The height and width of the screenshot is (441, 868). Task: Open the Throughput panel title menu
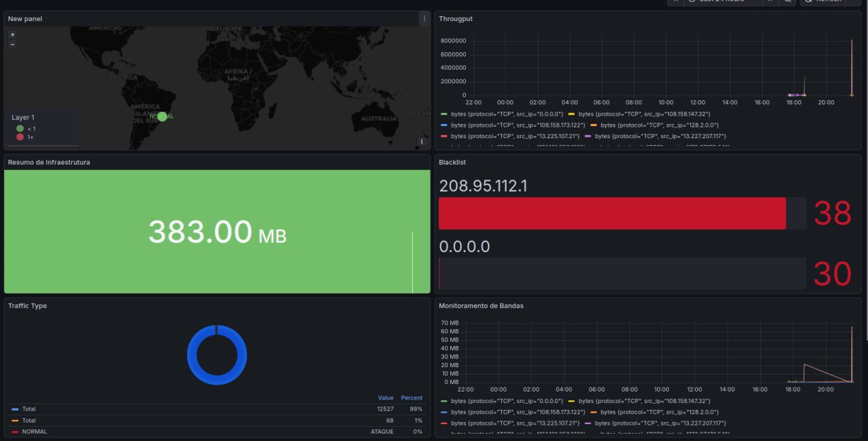pos(454,18)
